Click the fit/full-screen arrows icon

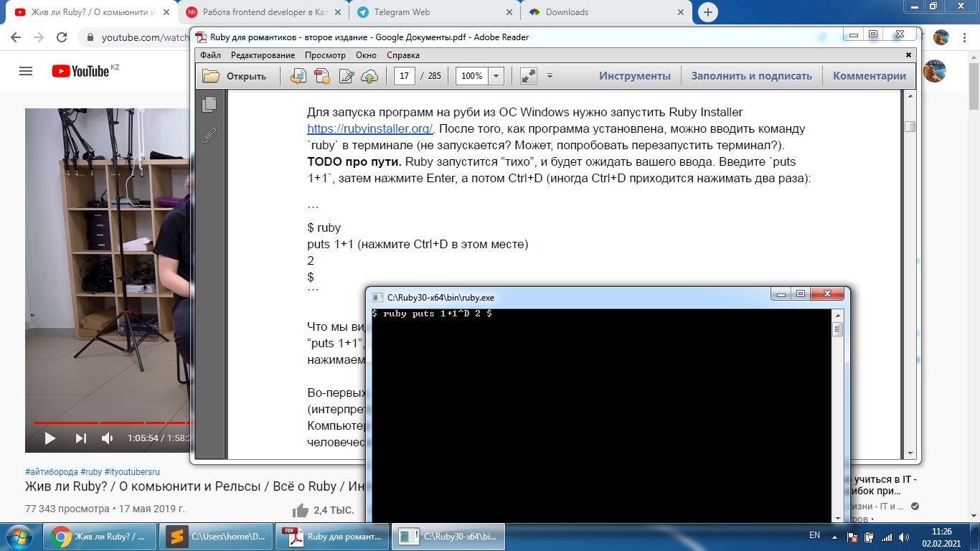point(529,76)
